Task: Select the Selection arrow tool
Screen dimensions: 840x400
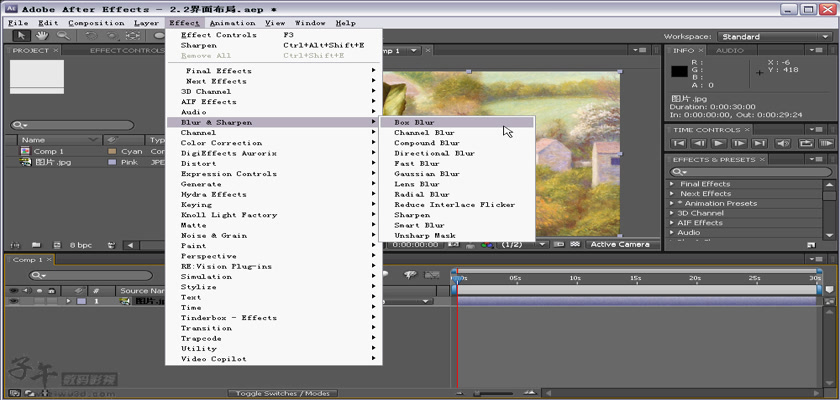Action: click(21, 36)
